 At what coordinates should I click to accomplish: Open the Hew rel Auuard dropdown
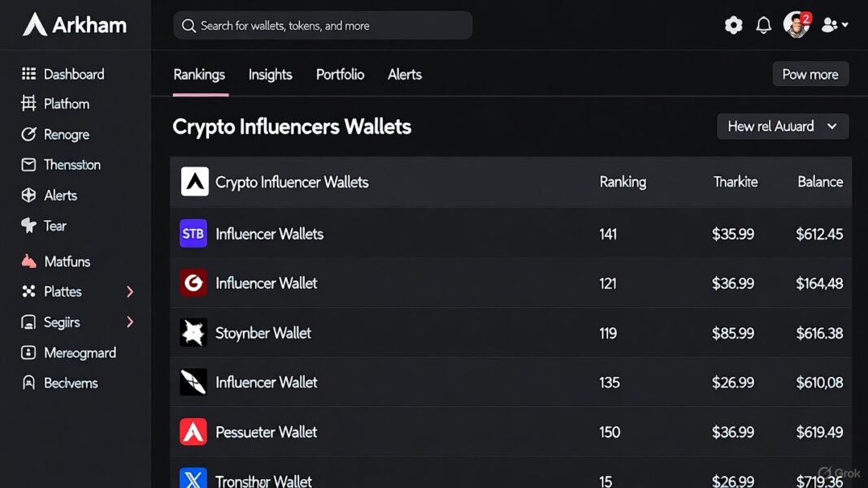(x=782, y=127)
